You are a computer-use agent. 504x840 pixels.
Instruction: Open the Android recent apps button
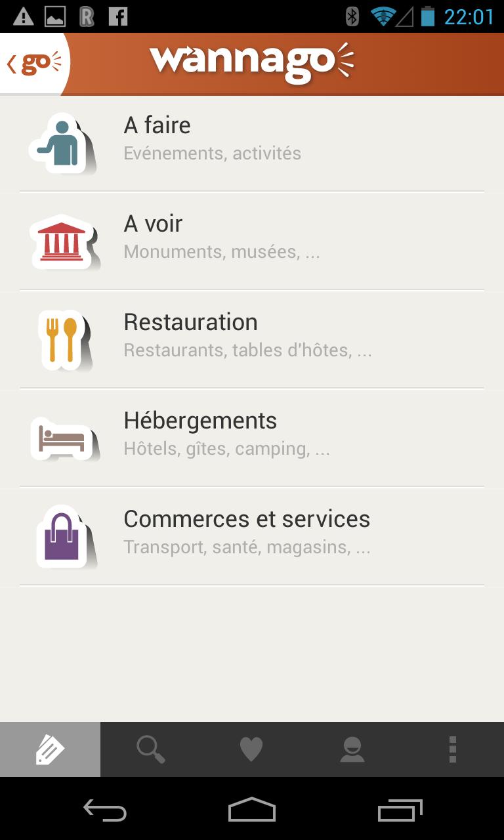tap(400, 810)
